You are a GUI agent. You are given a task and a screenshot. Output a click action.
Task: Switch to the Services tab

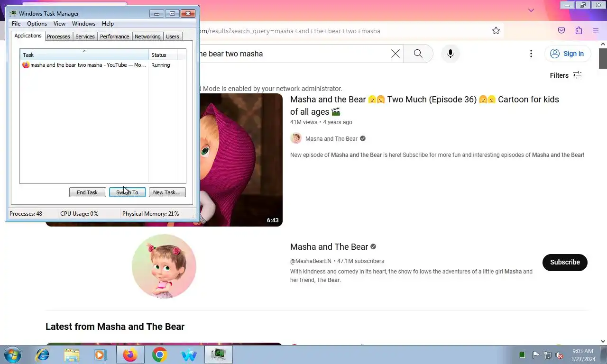tap(85, 36)
